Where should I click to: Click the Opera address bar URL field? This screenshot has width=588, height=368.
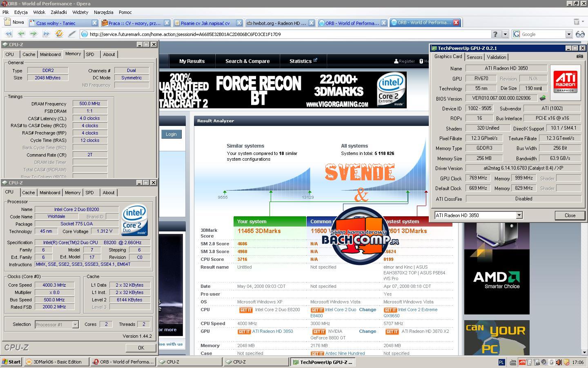(286, 34)
